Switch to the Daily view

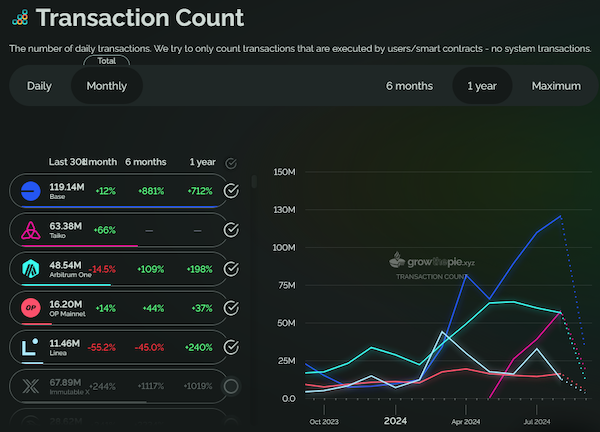pyautogui.click(x=39, y=86)
